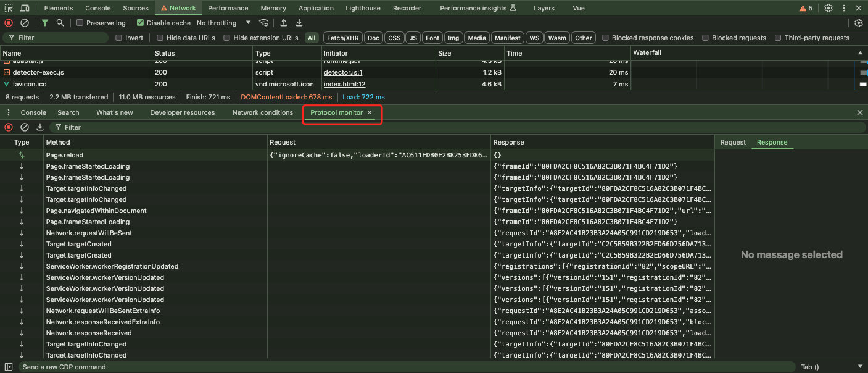868x373 pixels.
Task: Sort by the Method column header
Action: (155, 142)
